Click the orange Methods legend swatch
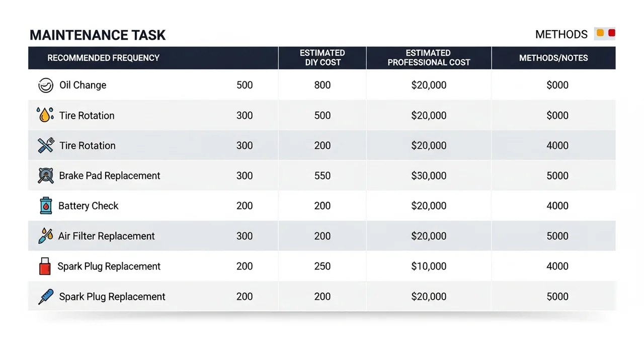644x351 pixels. 600,33
